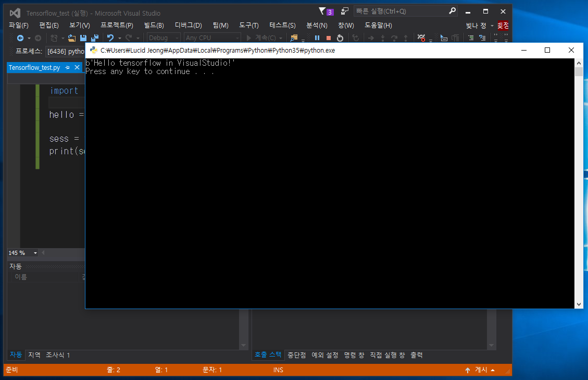Click the breakpoint settings toolbar icon
588x380 pixels.
(421, 38)
